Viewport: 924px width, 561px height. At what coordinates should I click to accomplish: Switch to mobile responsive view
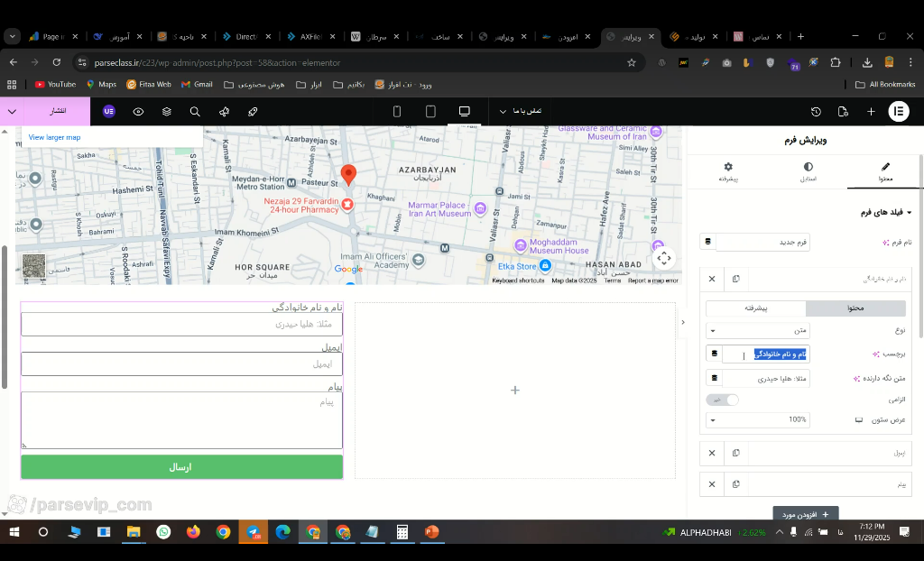point(397,111)
